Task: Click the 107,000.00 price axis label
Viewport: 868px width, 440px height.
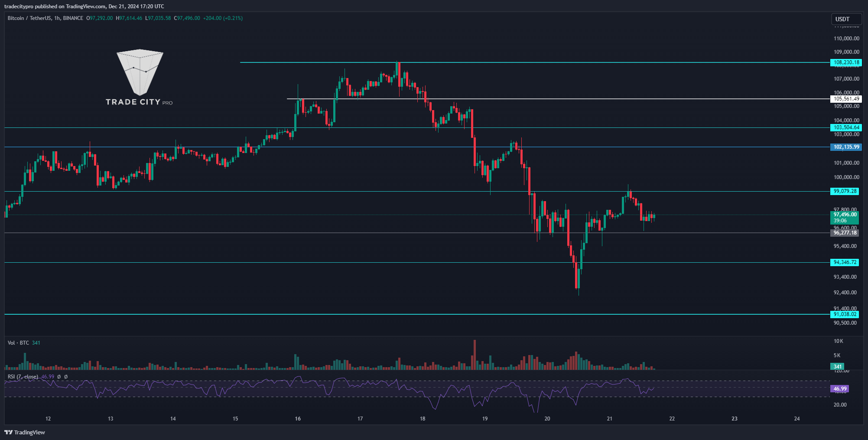Action: (846, 79)
